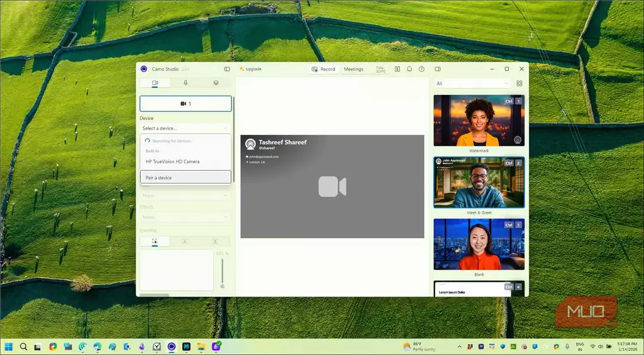
Task: Open the weather widget Partly sunny
Action: pos(419,347)
